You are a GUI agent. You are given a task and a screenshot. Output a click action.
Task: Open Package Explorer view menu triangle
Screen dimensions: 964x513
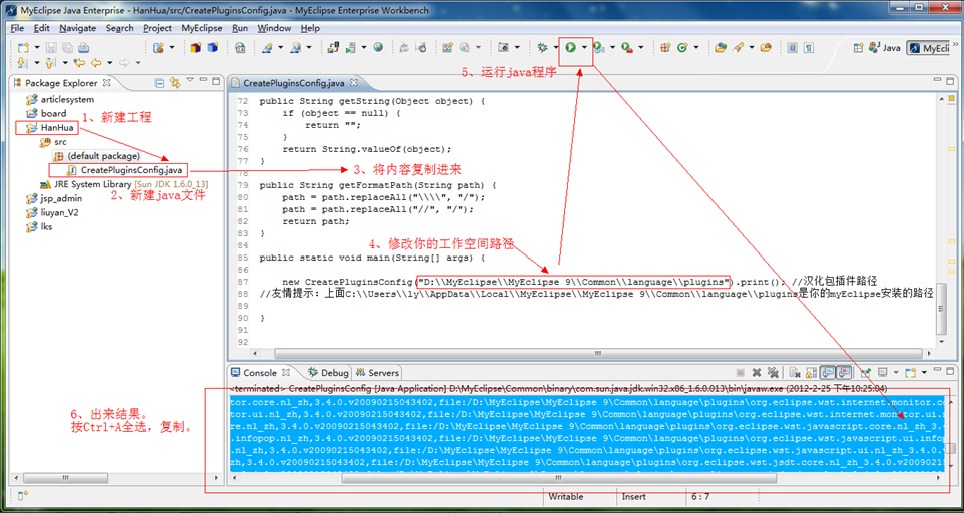pyautogui.click(x=190, y=80)
